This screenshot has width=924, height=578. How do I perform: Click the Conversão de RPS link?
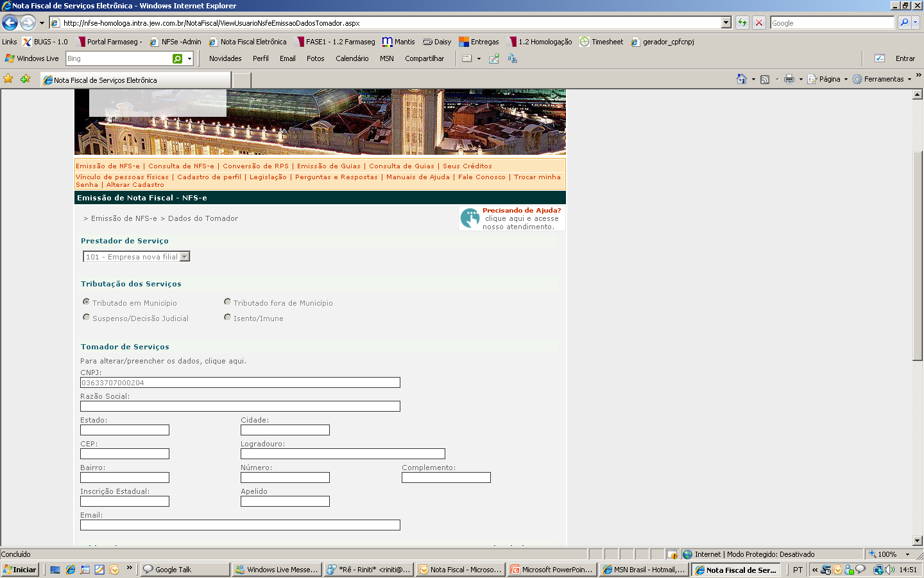point(256,166)
